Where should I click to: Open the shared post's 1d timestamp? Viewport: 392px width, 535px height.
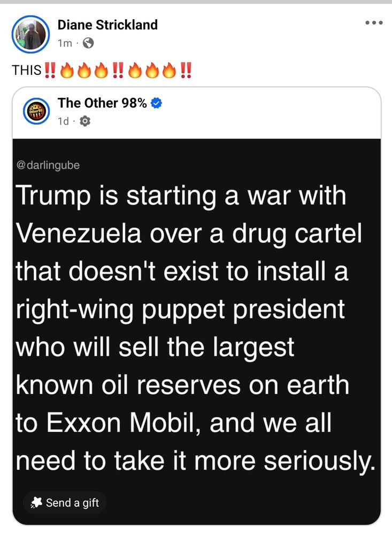(x=63, y=121)
